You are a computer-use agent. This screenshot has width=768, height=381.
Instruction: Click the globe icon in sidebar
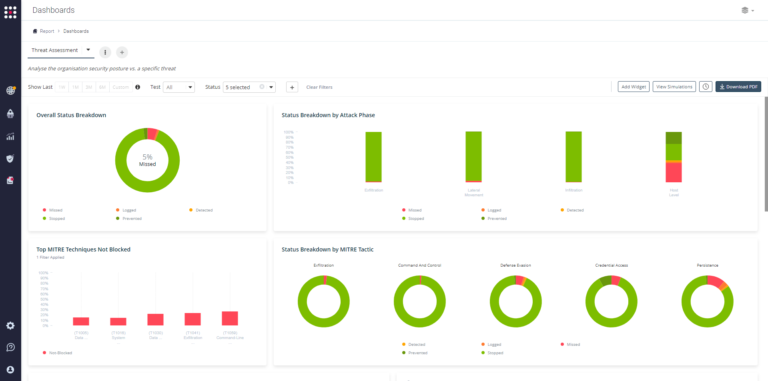10,90
